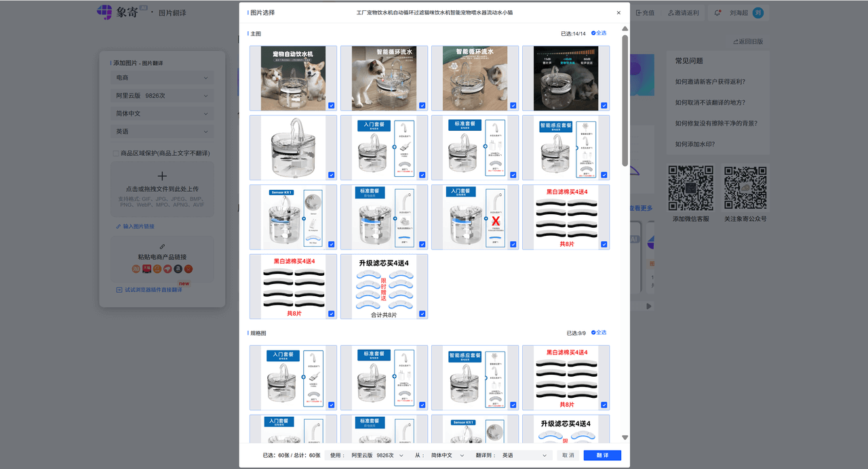Open the 使用 阿里云版 engine dropdown

click(x=377, y=455)
